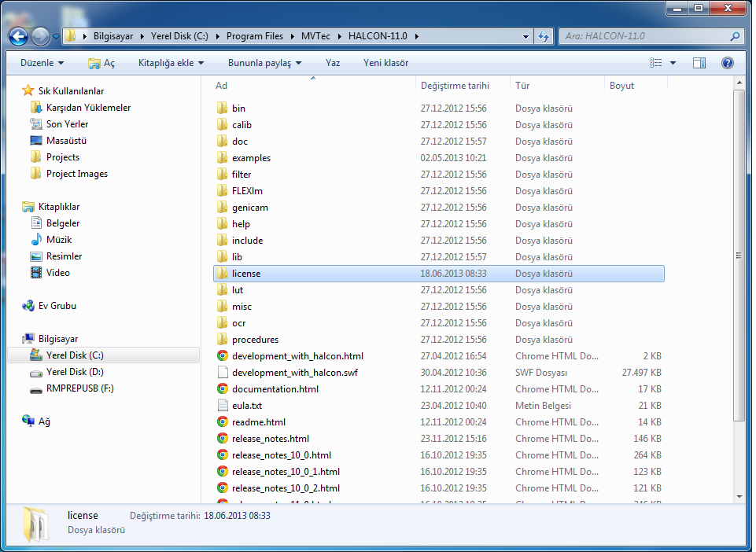Expand the arrow after Program Files breadcrumb
Image resolution: width=756 pixels, height=552 pixels.
pos(292,36)
